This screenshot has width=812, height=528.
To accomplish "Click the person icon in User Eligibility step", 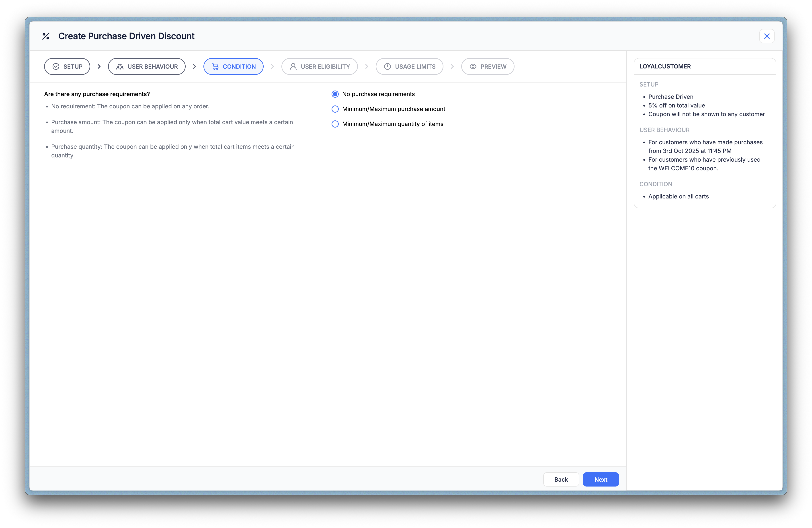I will pos(293,66).
